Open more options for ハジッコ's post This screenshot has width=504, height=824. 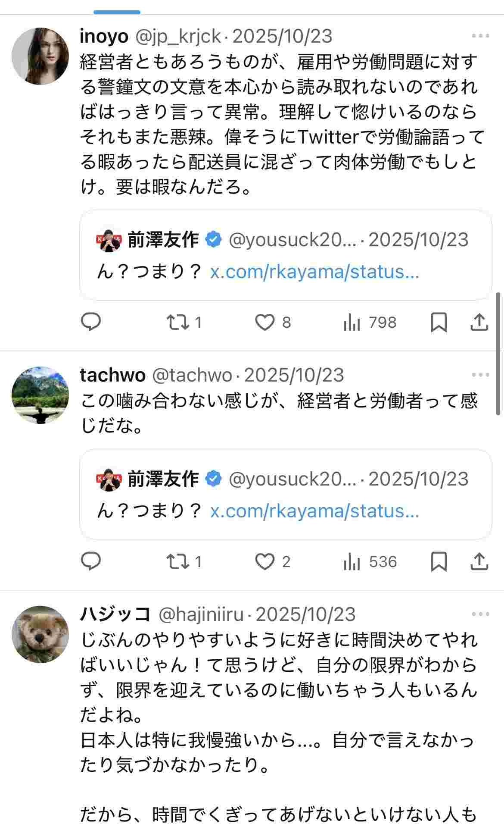[480, 614]
